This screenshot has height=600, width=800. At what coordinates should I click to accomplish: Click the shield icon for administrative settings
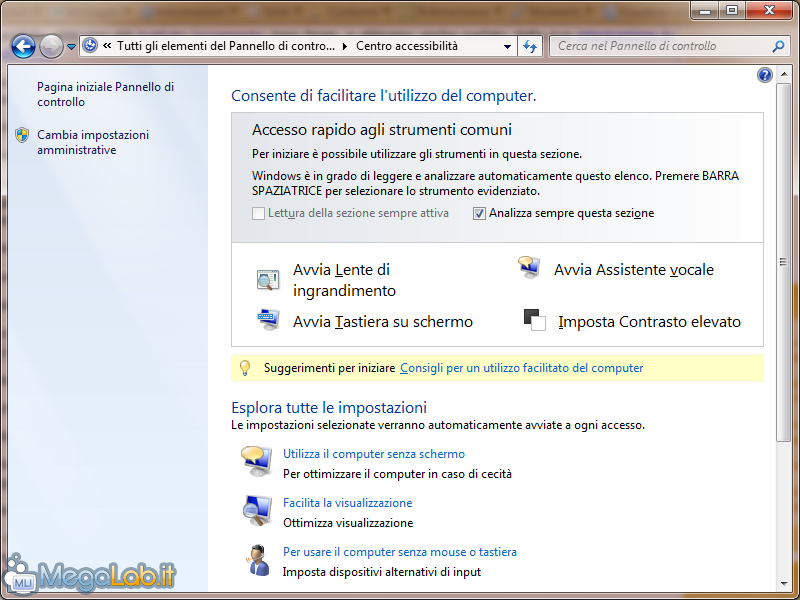[x=22, y=135]
